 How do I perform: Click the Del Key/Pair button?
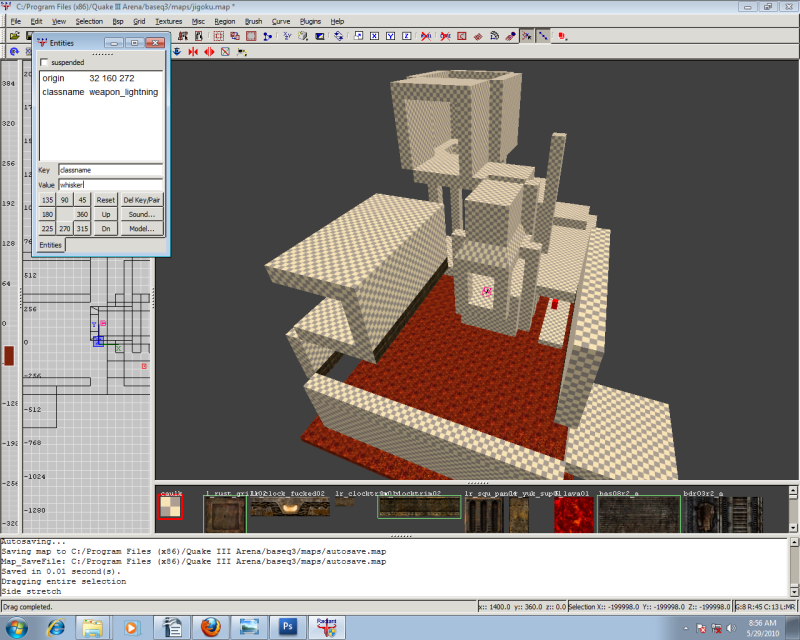[x=142, y=200]
